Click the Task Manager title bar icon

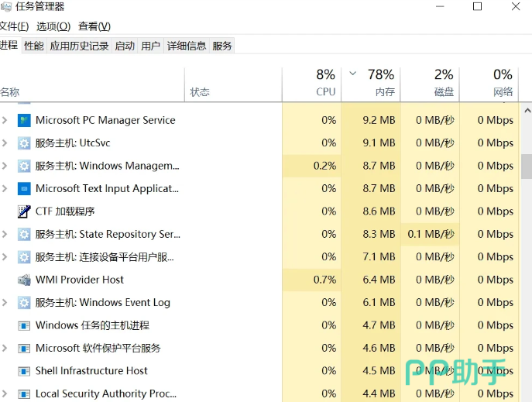pyautogui.click(x=5, y=6)
